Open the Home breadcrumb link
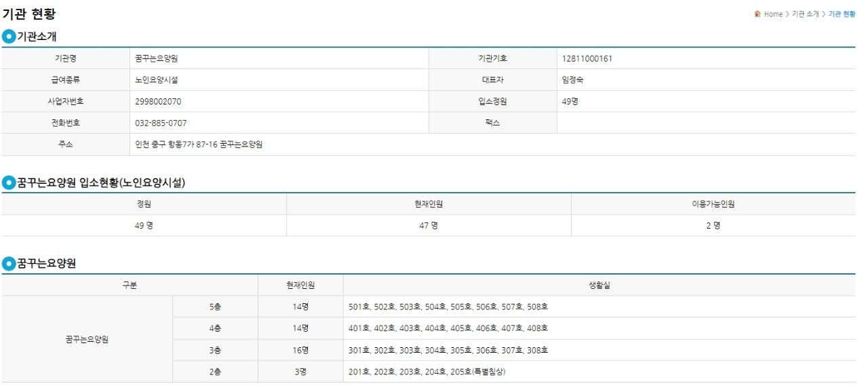Image resolution: width=868 pixels, height=392 pixels. point(773,14)
